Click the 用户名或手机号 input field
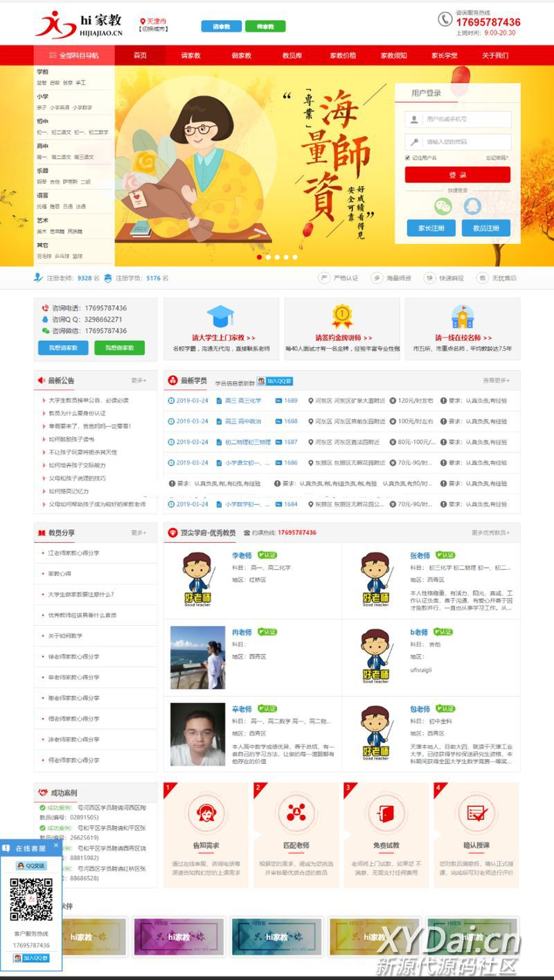The image size is (554, 980). tap(458, 119)
